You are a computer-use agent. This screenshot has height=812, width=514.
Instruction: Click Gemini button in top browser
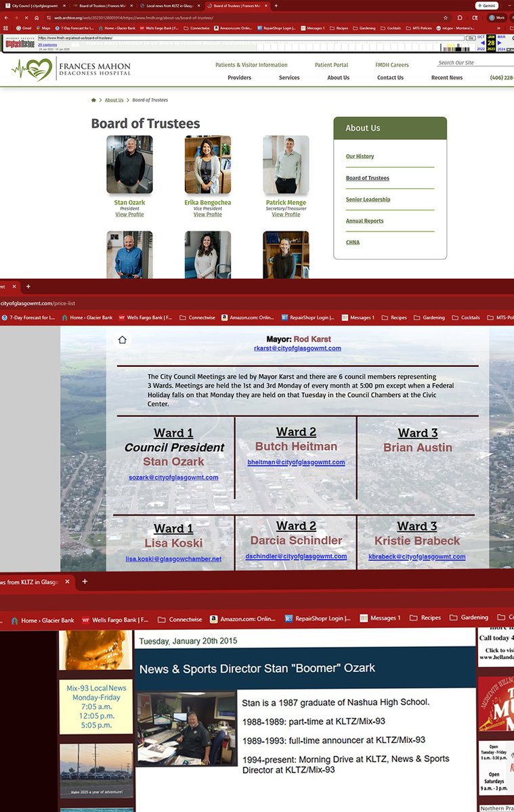pos(487,5)
